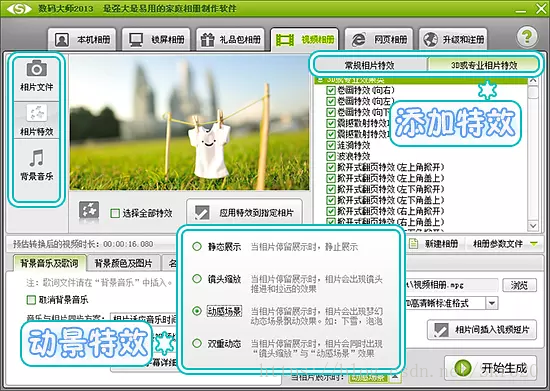The image size is (550, 391).
Task: Open the 相册参数文件 dropdown menu
Action: 505,243
